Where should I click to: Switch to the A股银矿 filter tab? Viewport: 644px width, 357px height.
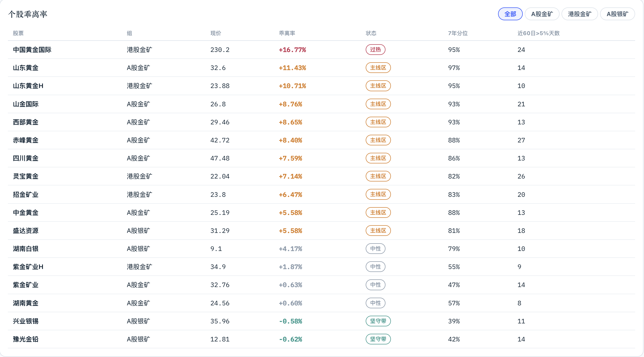pyautogui.click(x=617, y=14)
